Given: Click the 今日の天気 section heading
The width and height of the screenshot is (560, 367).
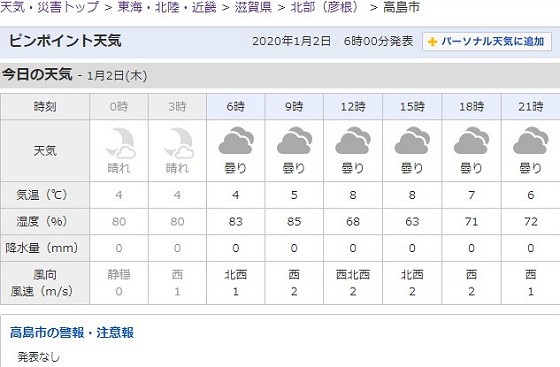Looking at the screenshot, I should [x=37, y=75].
